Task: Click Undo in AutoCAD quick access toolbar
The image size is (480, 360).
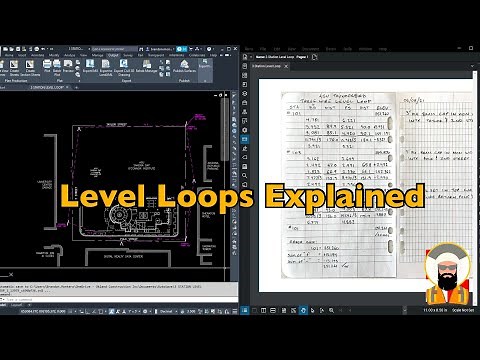Action: [44, 49]
